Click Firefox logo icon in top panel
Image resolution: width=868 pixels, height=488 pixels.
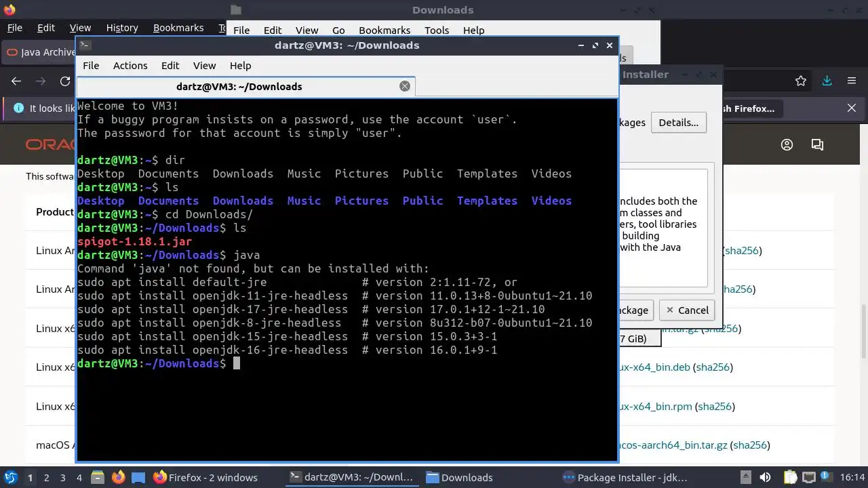9,9
